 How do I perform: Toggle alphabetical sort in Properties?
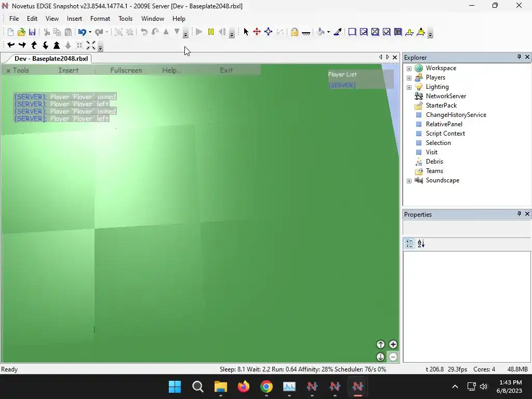click(421, 244)
